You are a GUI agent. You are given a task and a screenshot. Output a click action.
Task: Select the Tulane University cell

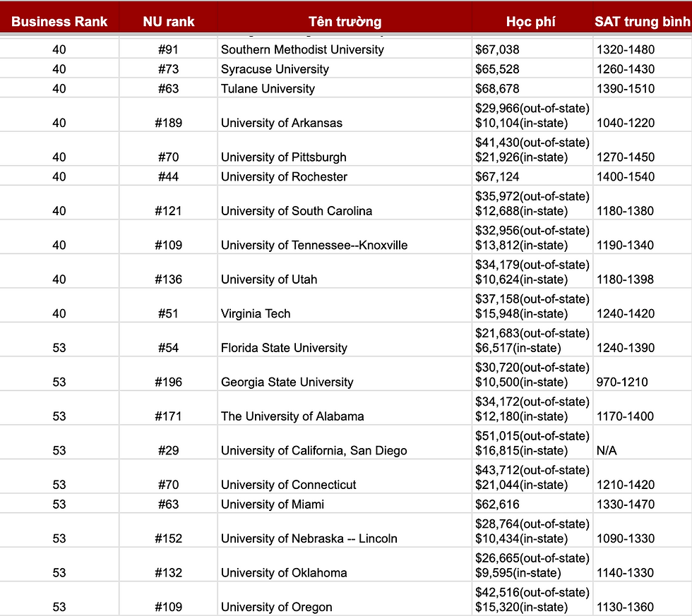point(345,87)
